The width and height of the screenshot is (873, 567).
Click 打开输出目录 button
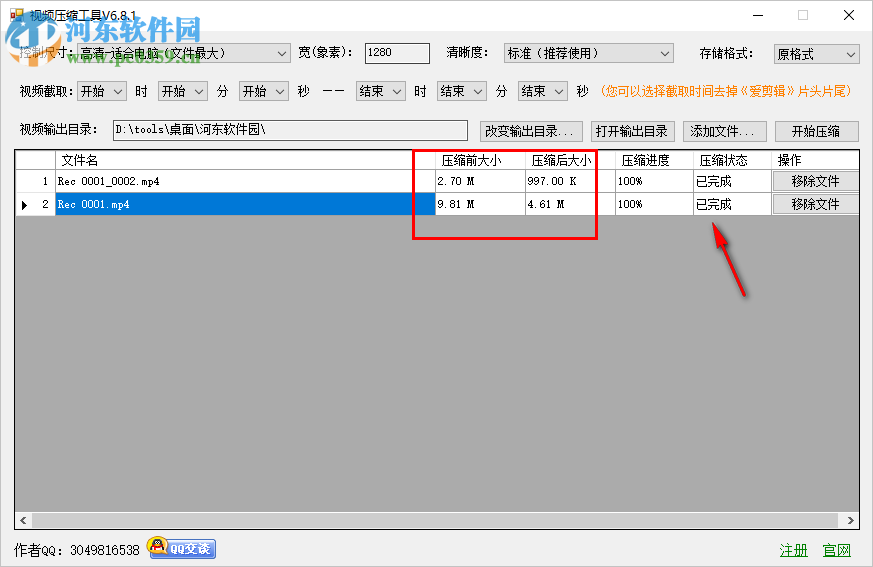[632, 131]
